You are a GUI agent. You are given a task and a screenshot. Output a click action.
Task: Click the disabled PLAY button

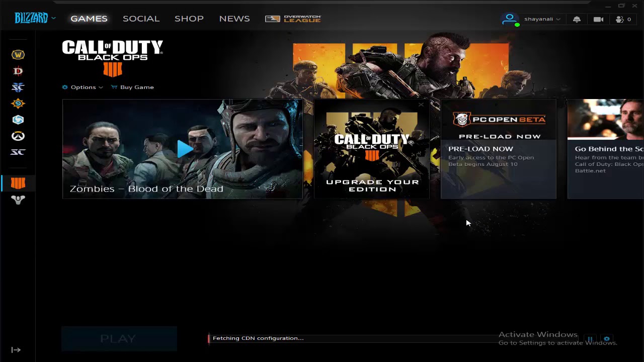[x=119, y=338]
